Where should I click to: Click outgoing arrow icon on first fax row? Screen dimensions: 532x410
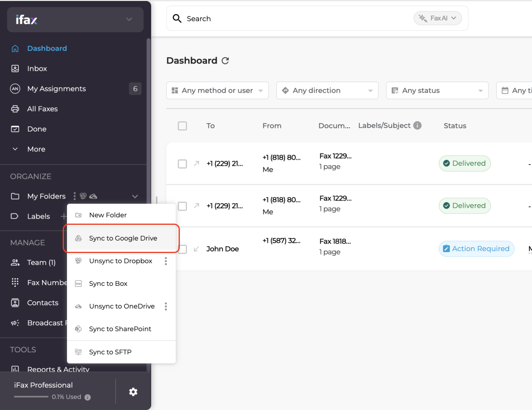tap(196, 164)
